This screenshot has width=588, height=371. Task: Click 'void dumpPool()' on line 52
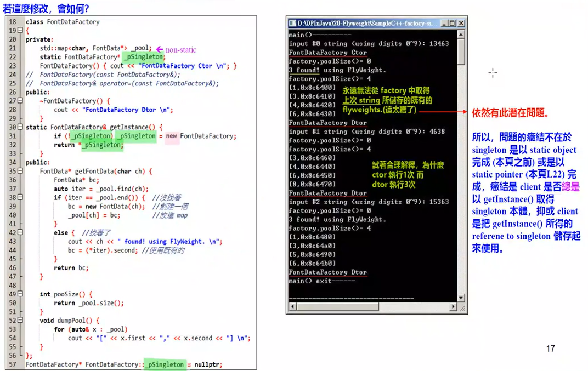point(66,321)
